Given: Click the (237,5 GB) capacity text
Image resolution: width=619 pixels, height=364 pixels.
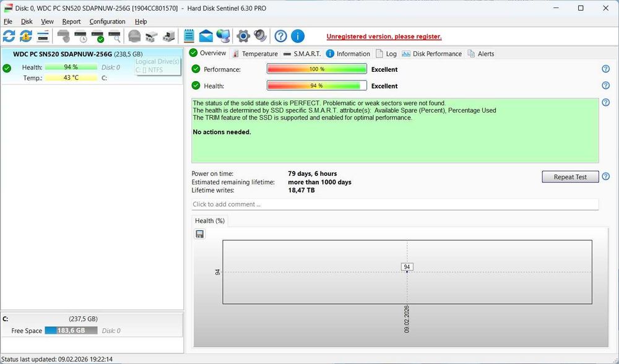Looking at the screenshot, I should tap(84, 319).
